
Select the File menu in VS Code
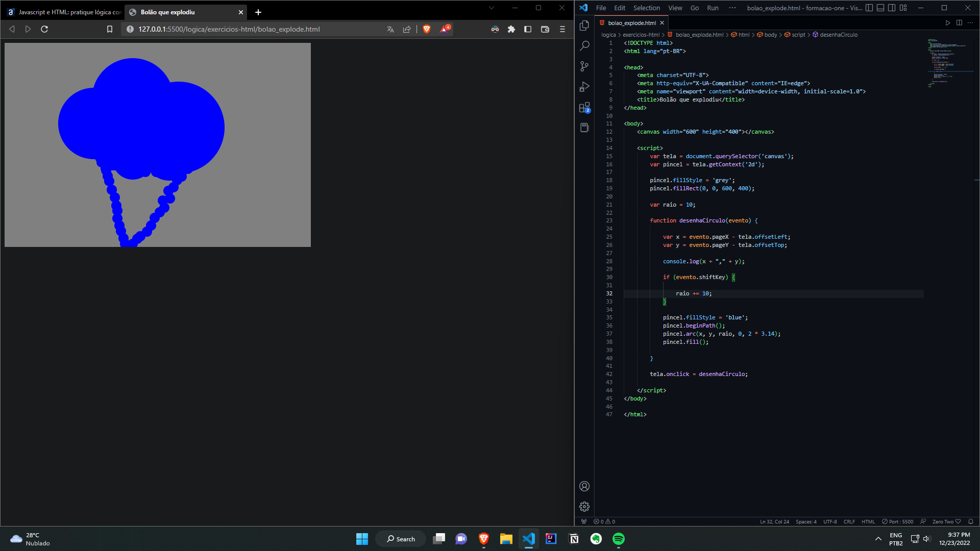tap(600, 8)
